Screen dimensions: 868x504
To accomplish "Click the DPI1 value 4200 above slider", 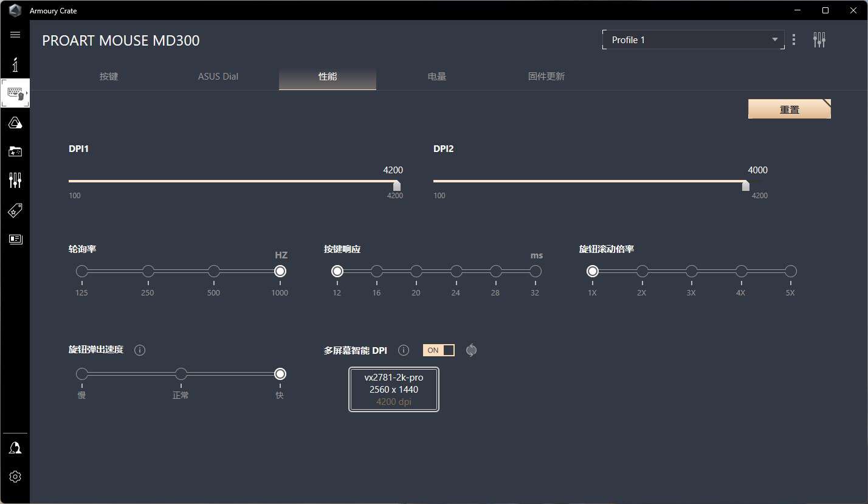I will [393, 170].
